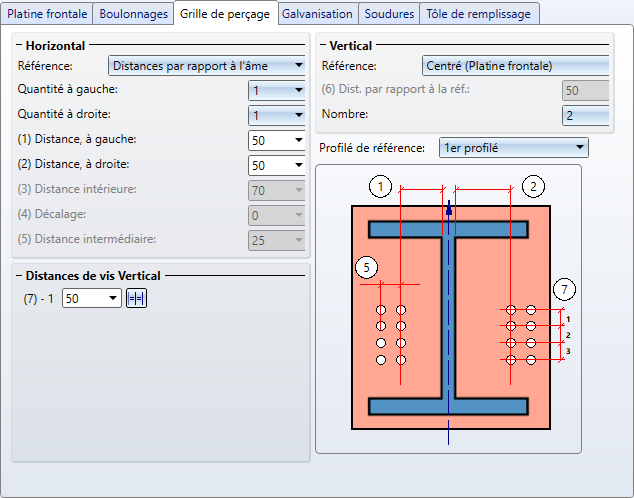Select the Soudures tab
Image resolution: width=634 pixels, height=498 pixels.
point(389,14)
